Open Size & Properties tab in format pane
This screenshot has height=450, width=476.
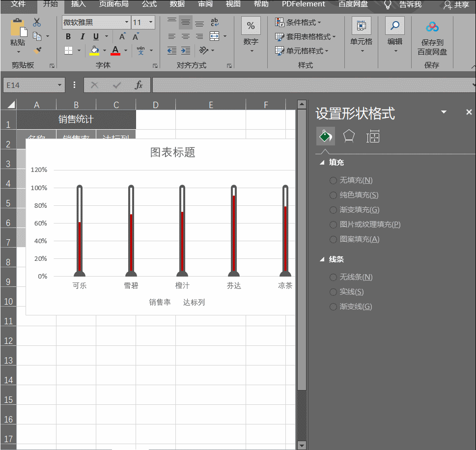[x=373, y=137]
